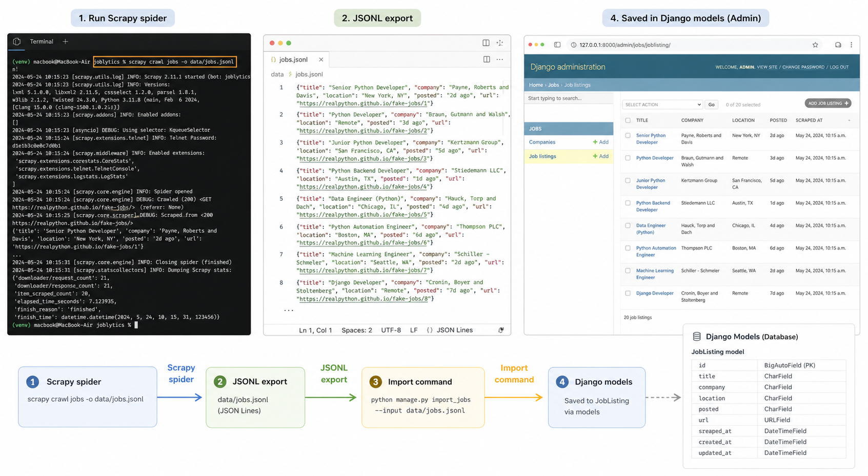Viewport: 868px width, 476px height.
Task: Open the browser's three-dot menu
Action: [x=852, y=45]
